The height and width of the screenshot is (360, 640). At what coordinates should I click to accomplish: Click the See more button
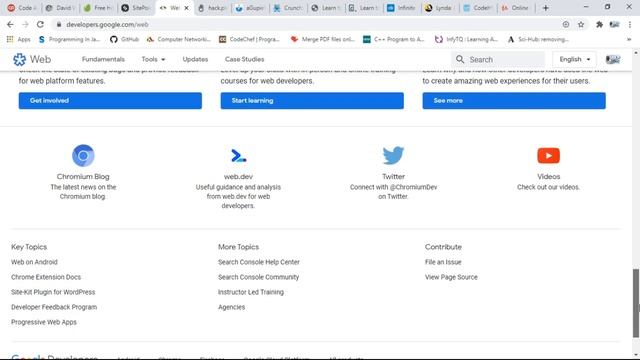[x=514, y=101]
